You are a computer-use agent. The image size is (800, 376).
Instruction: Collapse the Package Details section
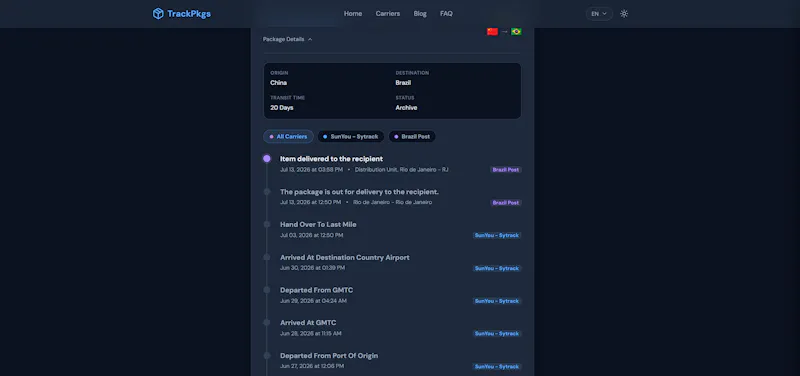[287, 39]
